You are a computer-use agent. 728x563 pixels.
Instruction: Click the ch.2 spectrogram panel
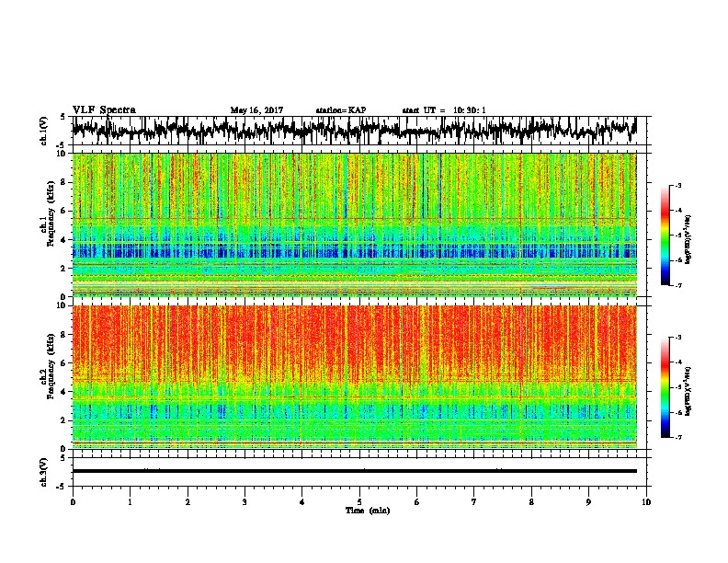[354, 377]
